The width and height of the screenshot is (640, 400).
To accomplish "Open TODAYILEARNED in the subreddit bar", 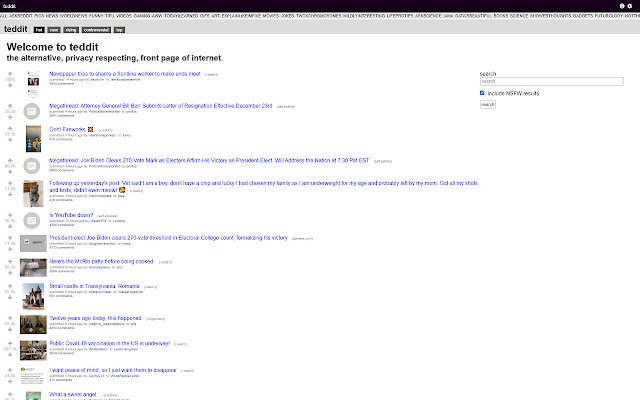I will coord(181,16).
